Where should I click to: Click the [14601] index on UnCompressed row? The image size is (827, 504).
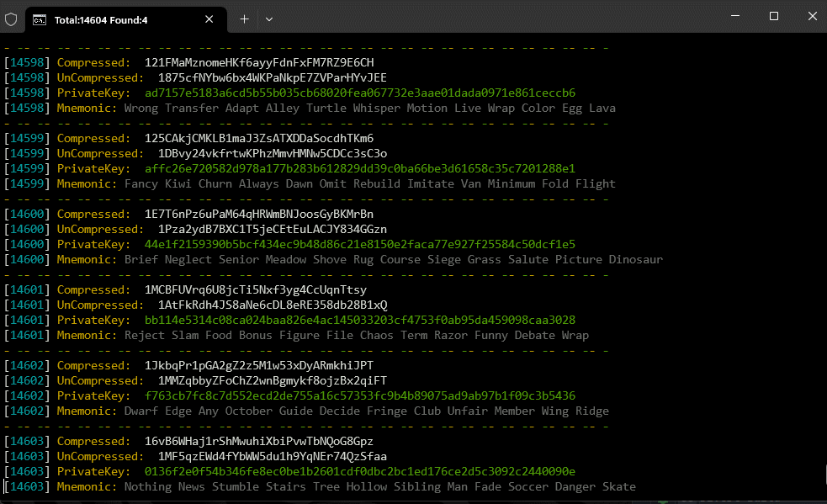pyautogui.click(x=27, y=305)
